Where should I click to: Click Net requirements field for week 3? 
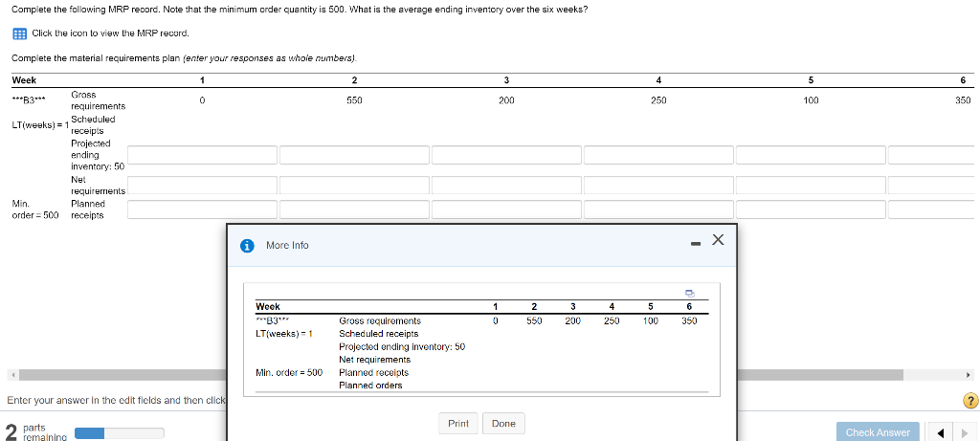tap(506, 185)
